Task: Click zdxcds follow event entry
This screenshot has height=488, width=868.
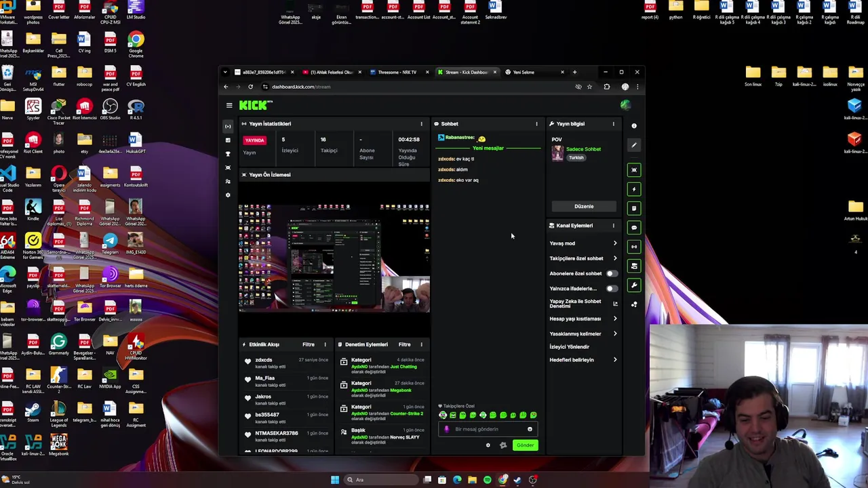Action: (x=287, y=363)
